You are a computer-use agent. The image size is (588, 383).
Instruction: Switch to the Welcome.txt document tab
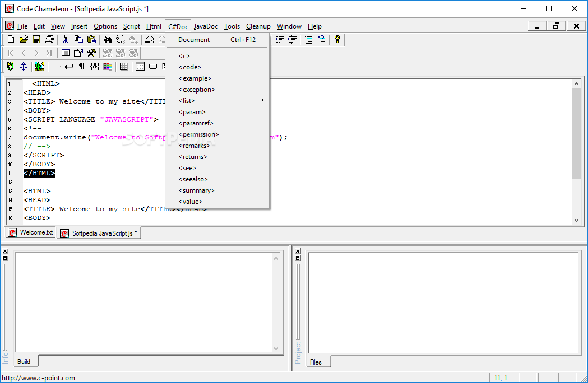click(31, 232)
